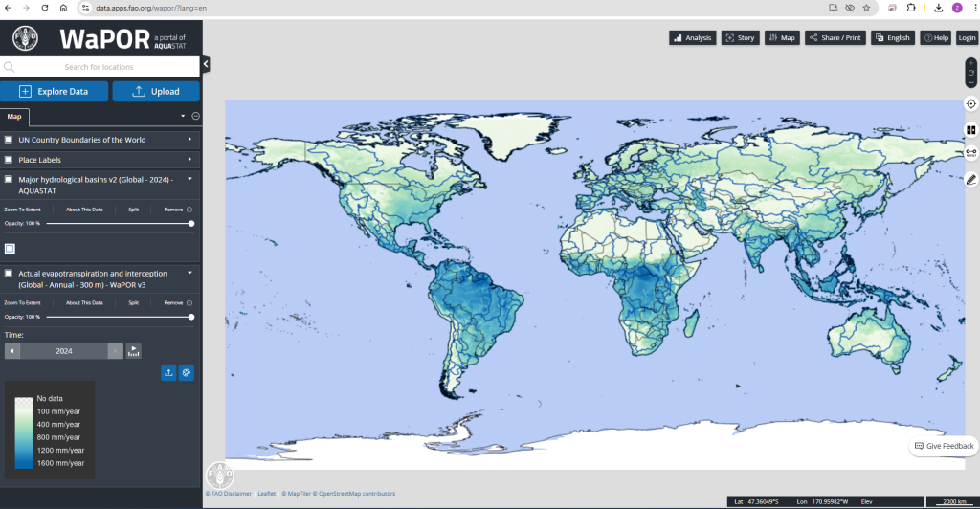
Task: Click the Explore Data button
Action: coord(54,92)
